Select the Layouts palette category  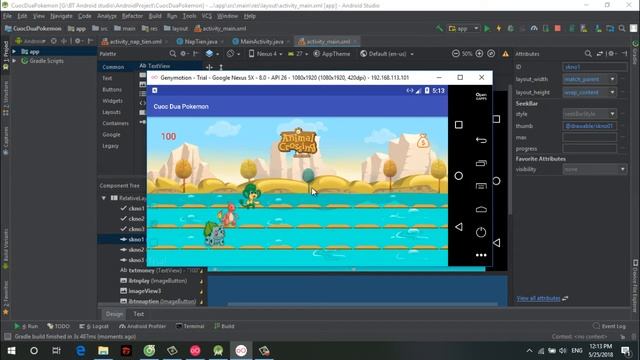coord(111,112)
